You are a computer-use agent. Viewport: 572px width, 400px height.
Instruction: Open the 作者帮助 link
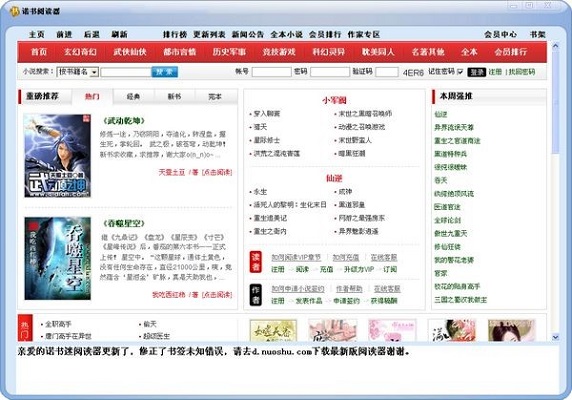[x=349, y=289]
